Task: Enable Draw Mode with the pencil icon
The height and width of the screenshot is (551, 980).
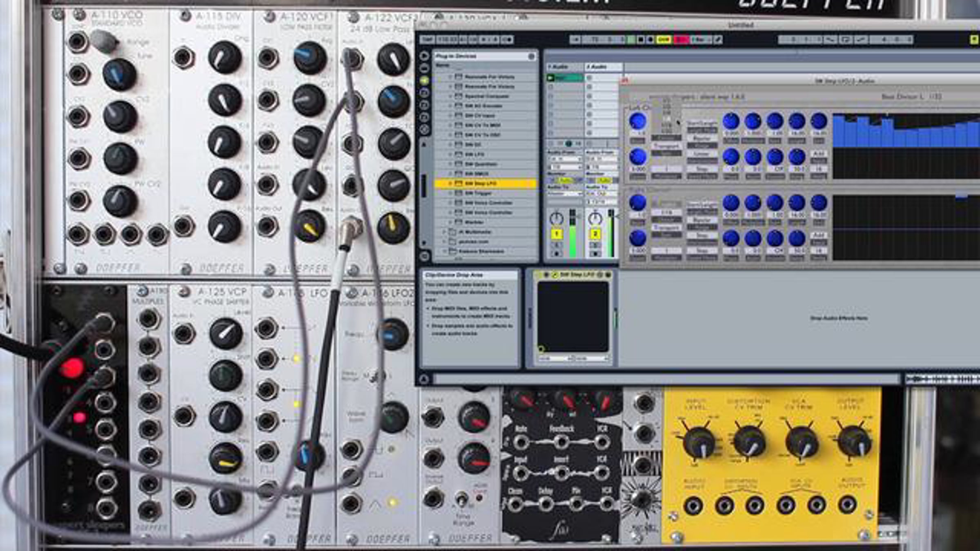Action: [x=718, y=40]
